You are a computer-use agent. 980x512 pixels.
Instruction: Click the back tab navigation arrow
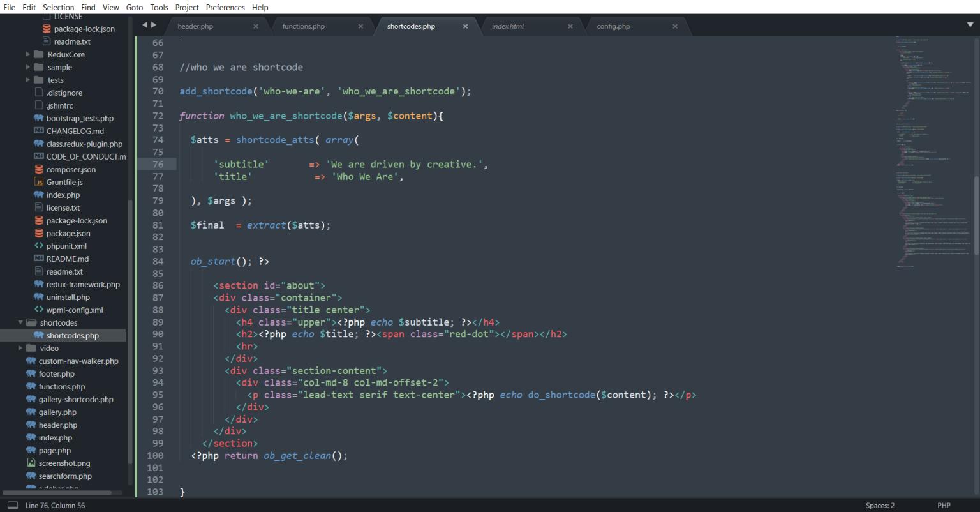[x=144, y=26]
